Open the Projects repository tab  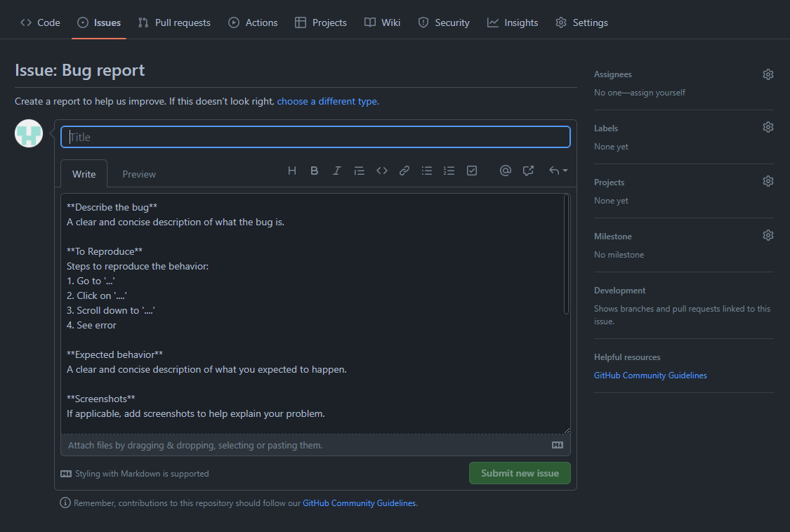click(321, 22)
